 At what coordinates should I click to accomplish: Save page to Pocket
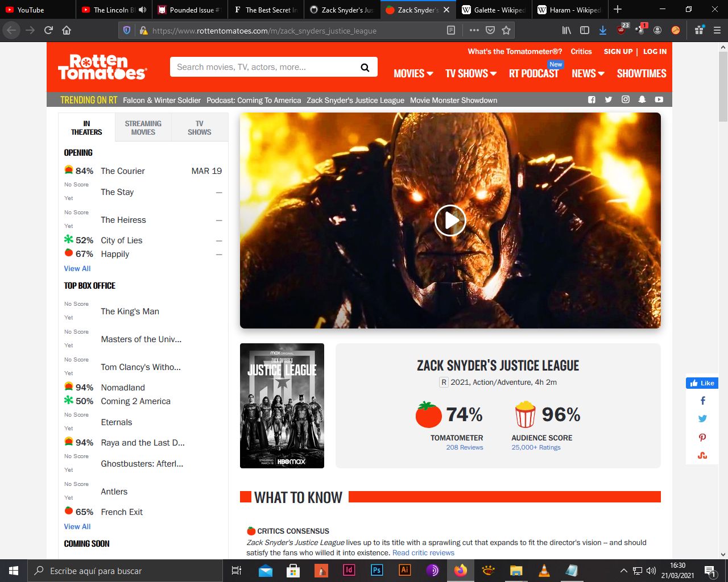pyautogui.click(x=490, y=30)
